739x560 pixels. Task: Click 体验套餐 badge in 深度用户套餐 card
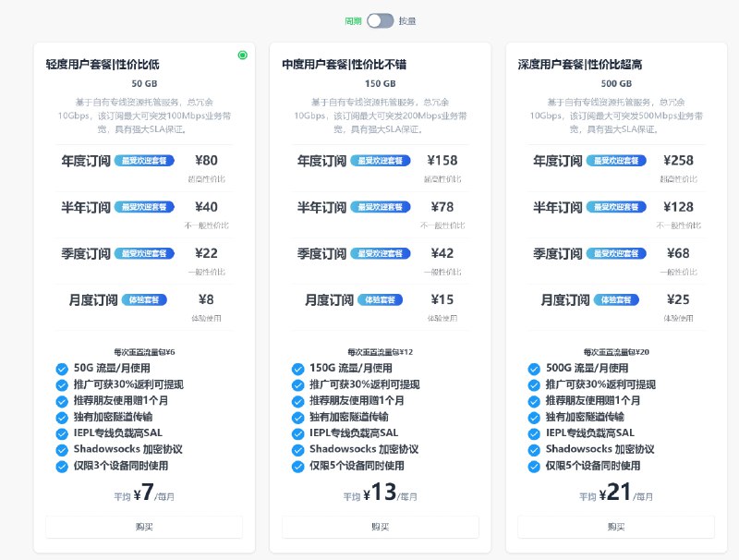click(615, 299)
